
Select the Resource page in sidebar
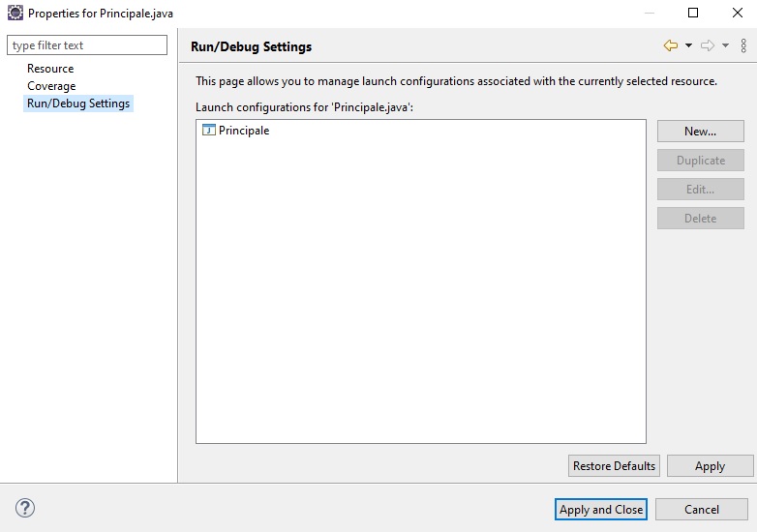(50, 69)
